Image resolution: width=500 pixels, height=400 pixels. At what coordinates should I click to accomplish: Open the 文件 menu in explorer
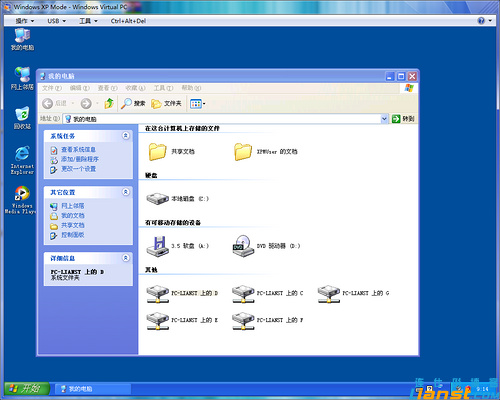click(x=52, y=88)
